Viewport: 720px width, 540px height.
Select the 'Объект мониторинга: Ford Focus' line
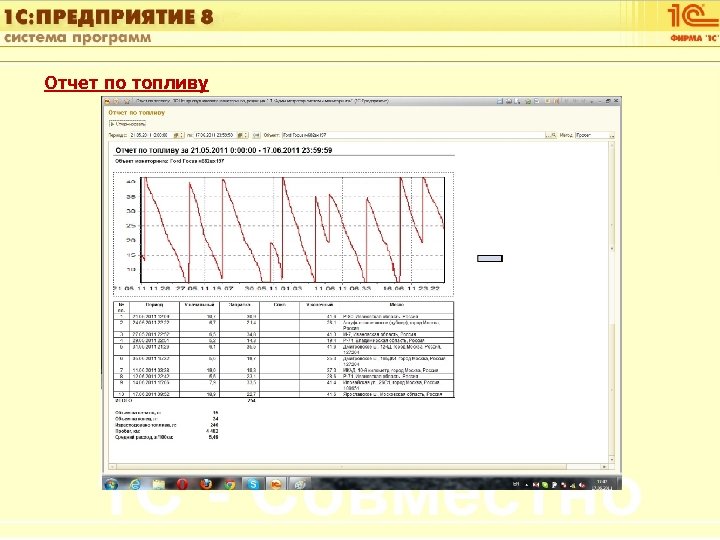(169, 161)
